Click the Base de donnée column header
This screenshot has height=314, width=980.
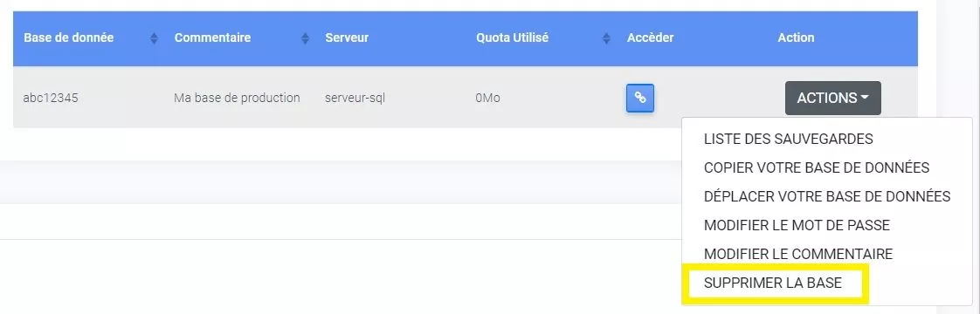coord(69,38)
